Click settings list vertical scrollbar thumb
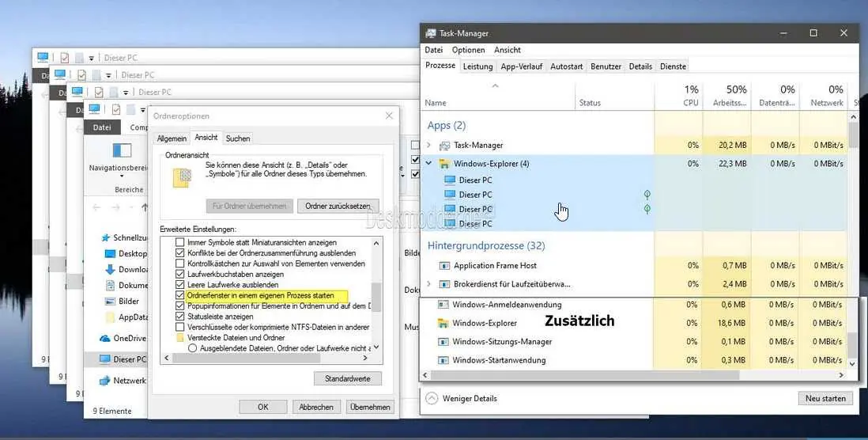 pos(376,297)
